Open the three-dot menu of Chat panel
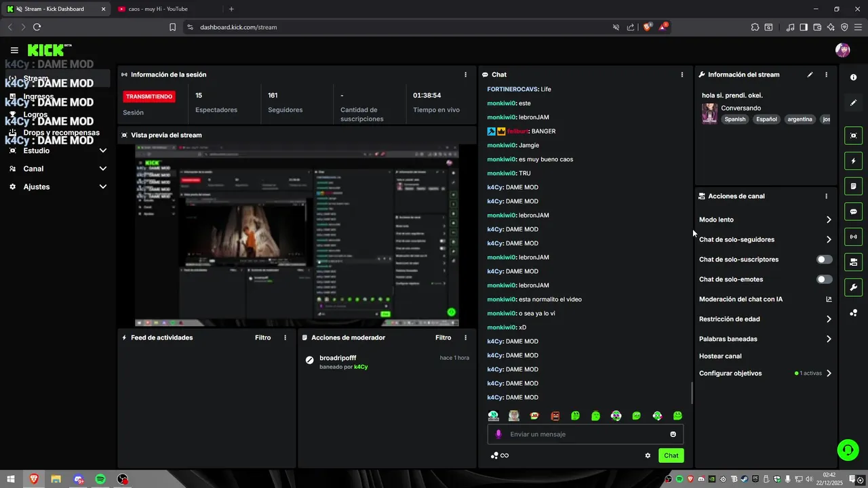 pyautogui.click(x=682, y=75)
